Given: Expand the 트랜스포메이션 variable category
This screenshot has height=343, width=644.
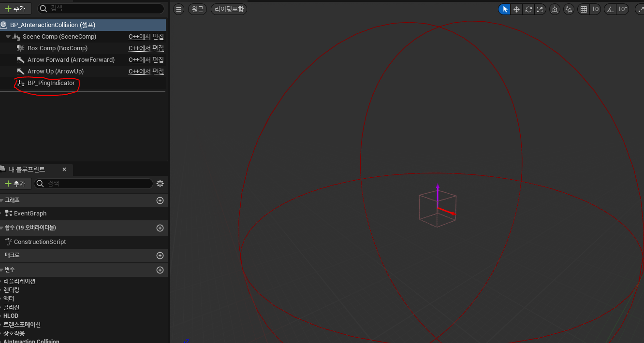Looking at the screenshot, I should coord(22,325).
